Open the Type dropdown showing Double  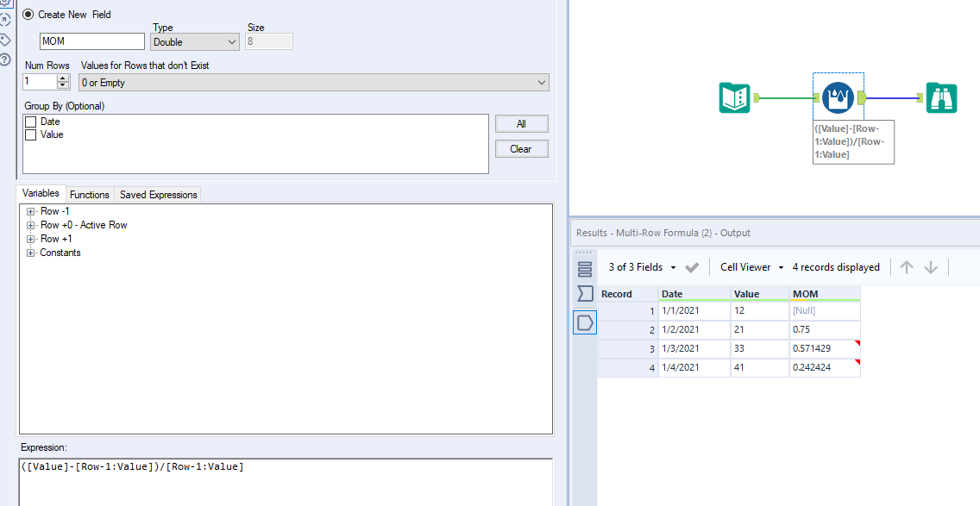pos(194,41)
